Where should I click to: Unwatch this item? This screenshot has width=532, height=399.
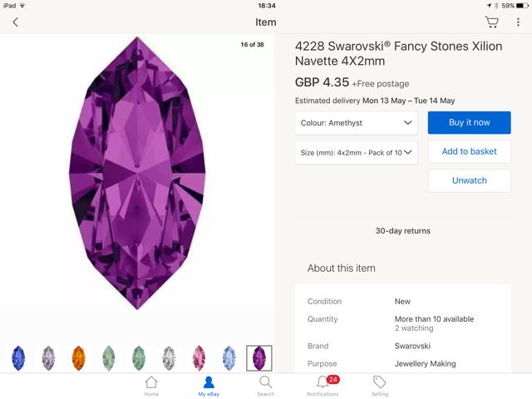469,180
